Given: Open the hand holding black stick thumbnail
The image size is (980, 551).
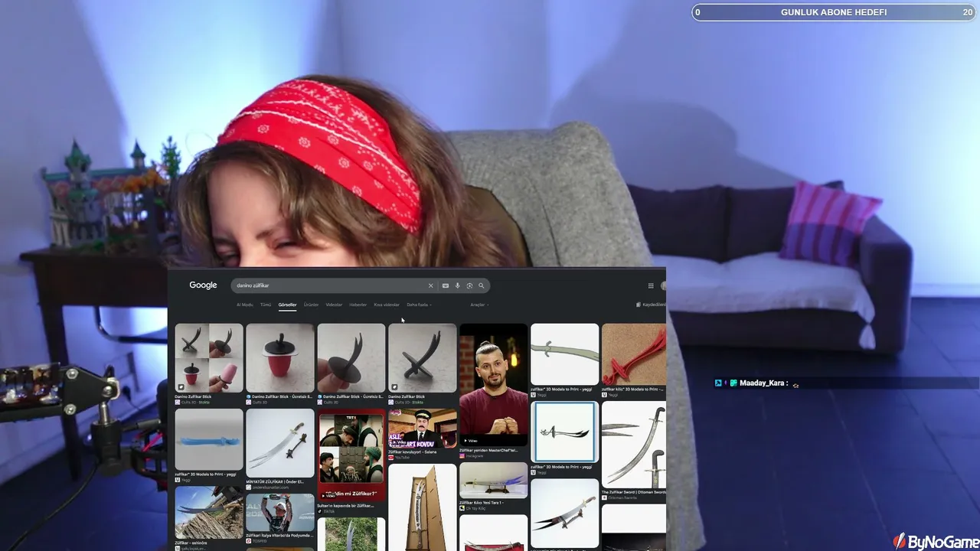Looking at the screenshot, I should (351, 357).
